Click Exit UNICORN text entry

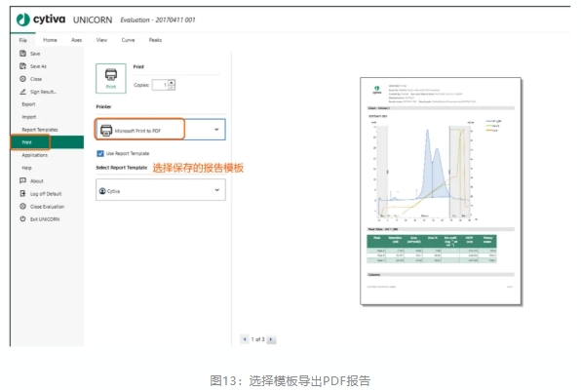45,219
